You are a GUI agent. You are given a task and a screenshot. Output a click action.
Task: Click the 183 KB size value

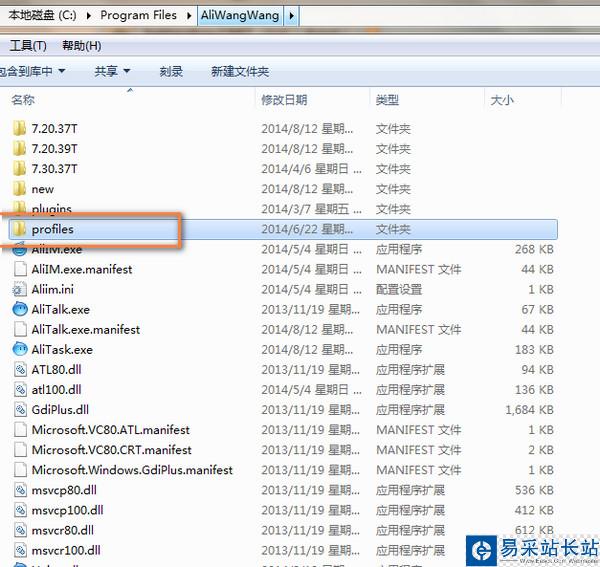click(535, 350)
